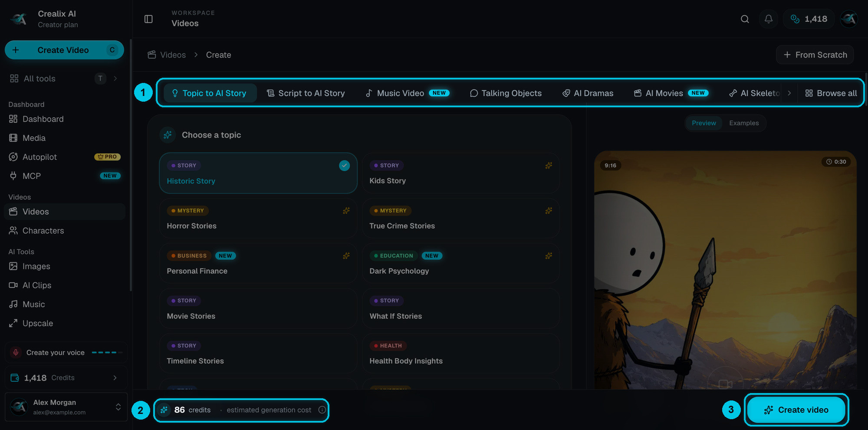Select the Historic Story topic card

coord(258,173)
